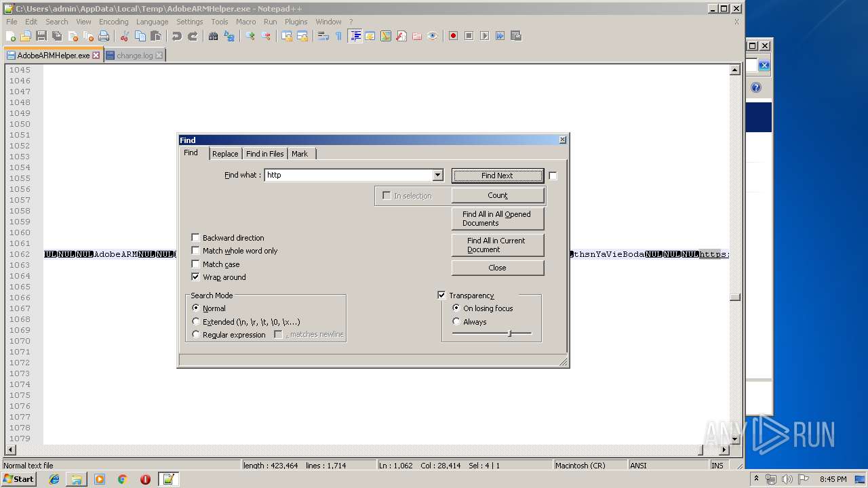
Task: Click the Document Map toolbar icon
Action: coord(386,36)
